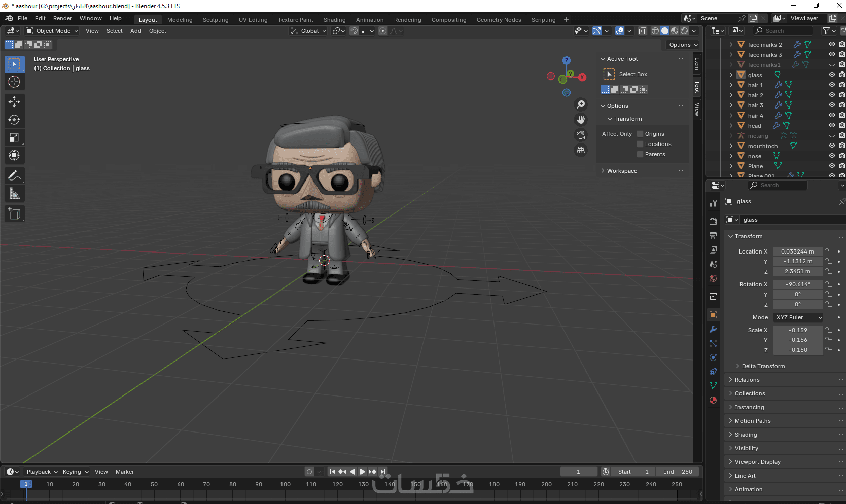The image size is (846, 504).
Task: Click the outliner Search field
Action: tap(783, 31)
